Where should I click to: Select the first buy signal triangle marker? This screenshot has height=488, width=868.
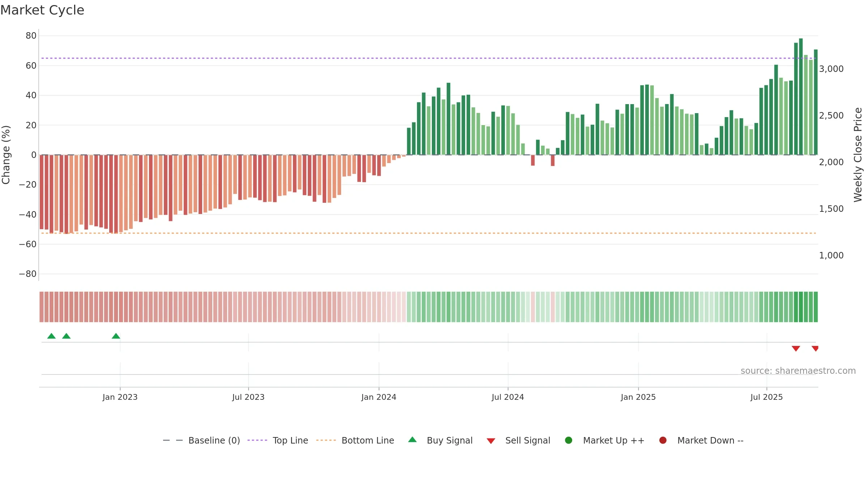click(x=51, y=336)
